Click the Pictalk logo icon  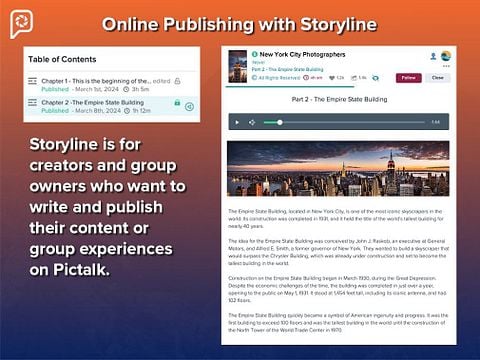[21, 24]
